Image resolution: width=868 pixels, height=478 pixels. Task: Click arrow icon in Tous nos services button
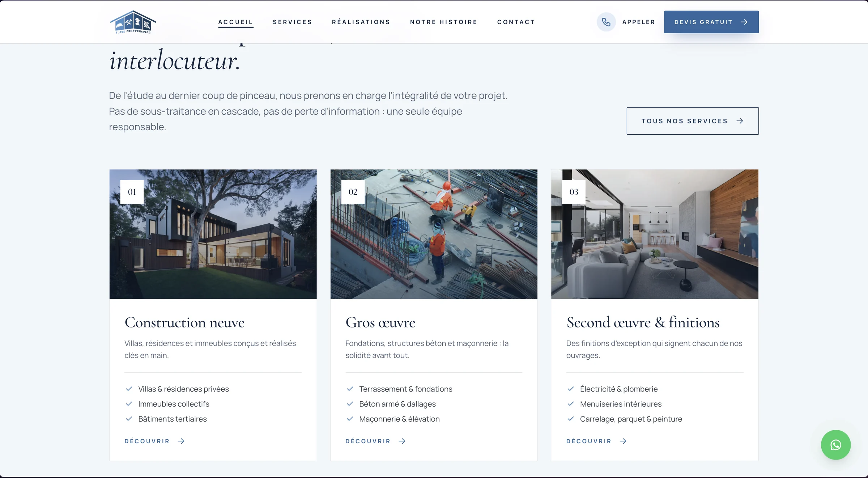(x=740, y=121)
